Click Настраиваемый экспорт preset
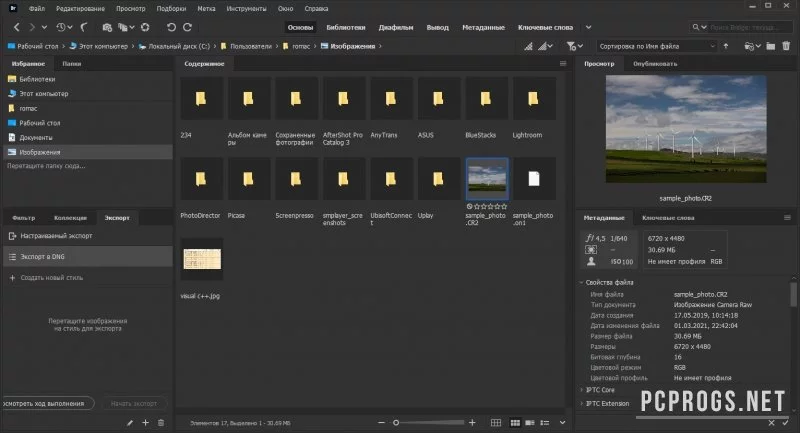 click(56, 236)
